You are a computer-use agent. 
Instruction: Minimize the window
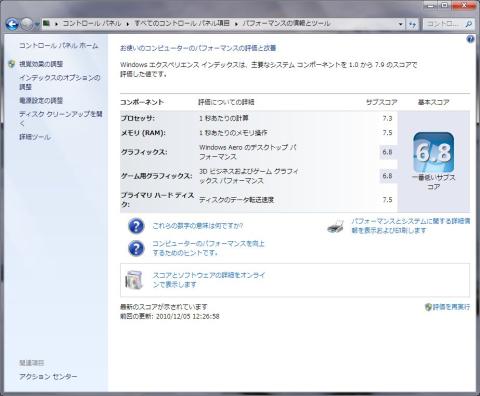tap(431, 5)
